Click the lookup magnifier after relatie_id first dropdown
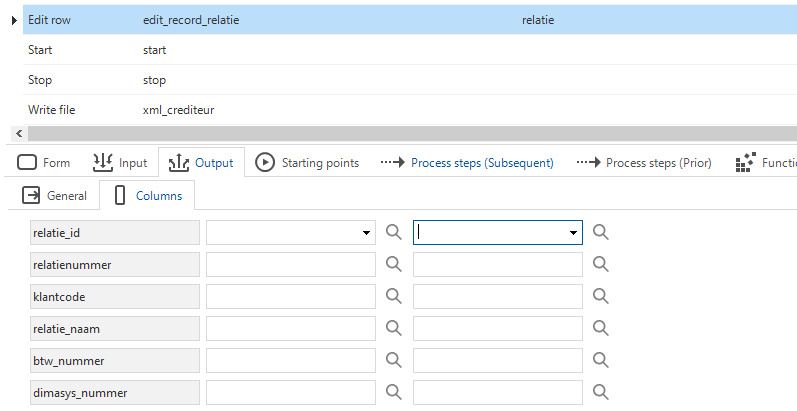 coord(393,233)
